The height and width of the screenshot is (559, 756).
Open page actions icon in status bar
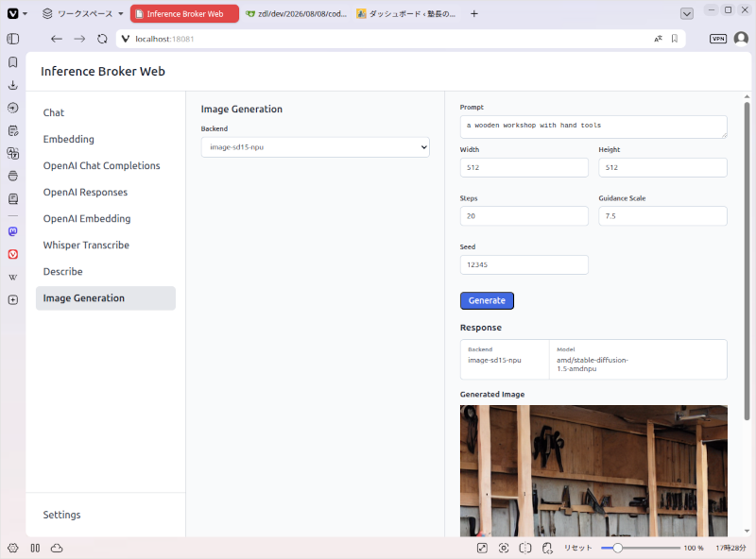point(547,548)
